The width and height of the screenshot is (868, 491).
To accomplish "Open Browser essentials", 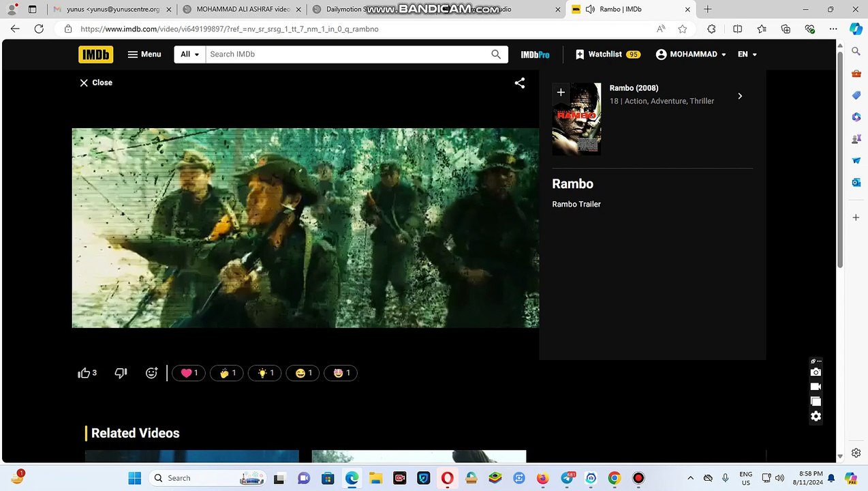I will [809, 29].
